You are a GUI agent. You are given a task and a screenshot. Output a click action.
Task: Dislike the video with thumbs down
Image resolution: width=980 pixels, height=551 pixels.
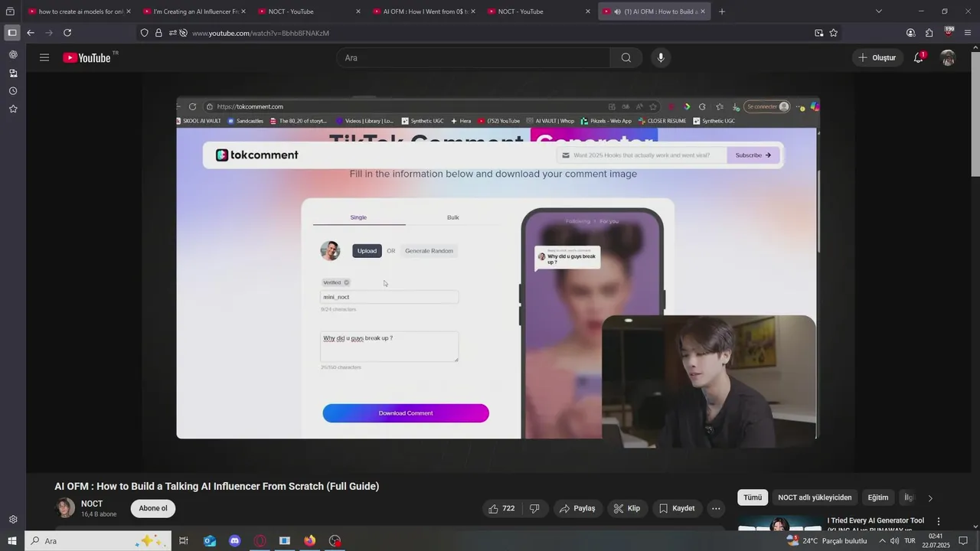pyautogui.click(x=535, y=508)
